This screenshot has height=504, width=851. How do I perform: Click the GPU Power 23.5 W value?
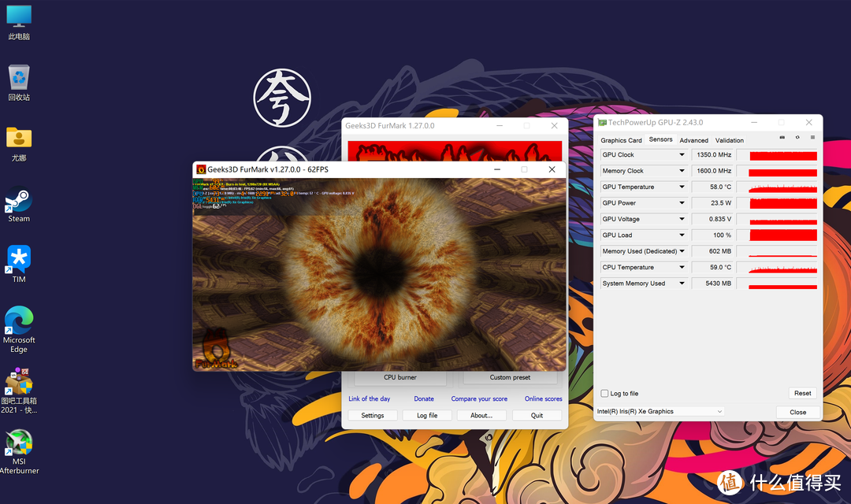click(712, 203)
